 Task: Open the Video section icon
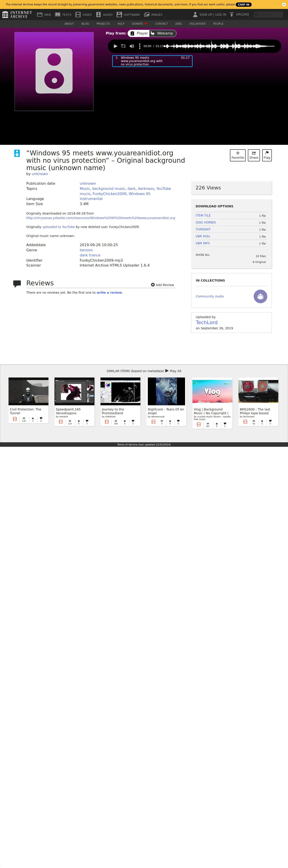click(78, 15)
